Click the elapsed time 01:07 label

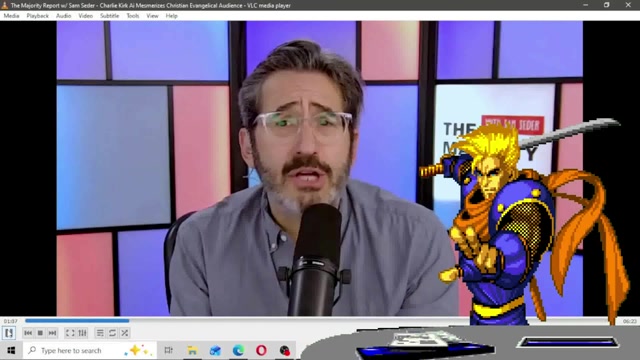[x=10, y=321]
